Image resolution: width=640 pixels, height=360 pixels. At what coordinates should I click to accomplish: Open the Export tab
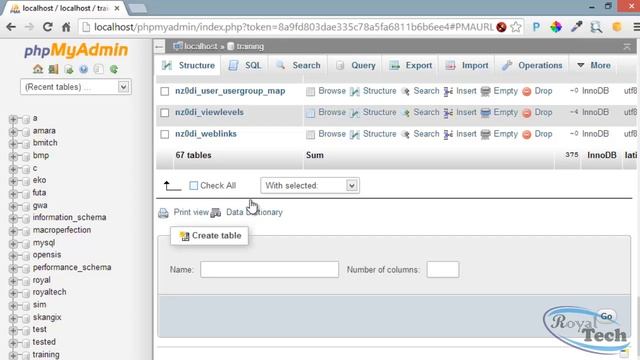pyautogui.click(x=411, y=65)
